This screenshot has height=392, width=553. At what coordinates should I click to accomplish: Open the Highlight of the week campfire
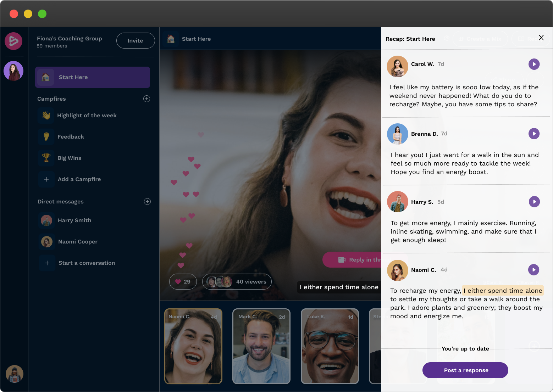click(x=87, y=116)
